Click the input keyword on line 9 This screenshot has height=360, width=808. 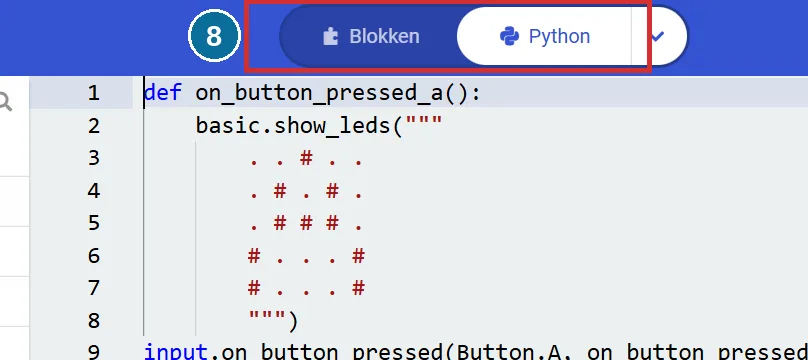(x=176, y=353)
